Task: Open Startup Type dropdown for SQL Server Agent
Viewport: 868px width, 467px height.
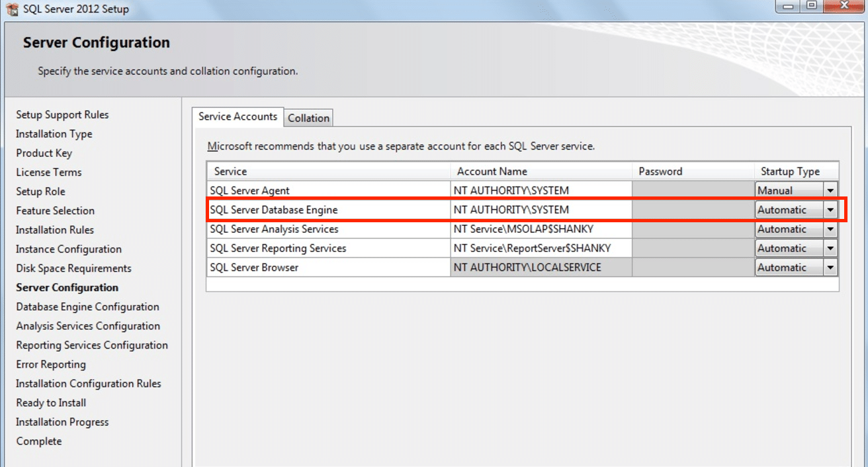Action: (x=830, y=191)
